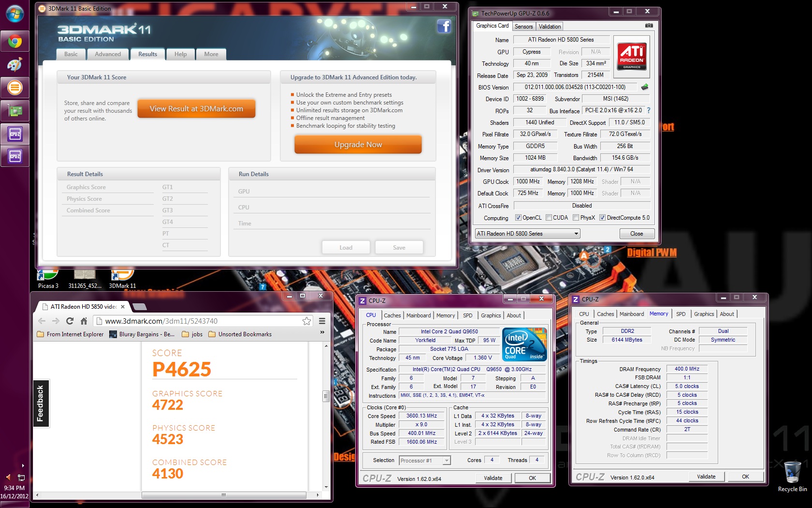Viewport: 812px width, 508px height.
Task: Click View Result at 3DMark.com
Action: [x=196, y=109]
